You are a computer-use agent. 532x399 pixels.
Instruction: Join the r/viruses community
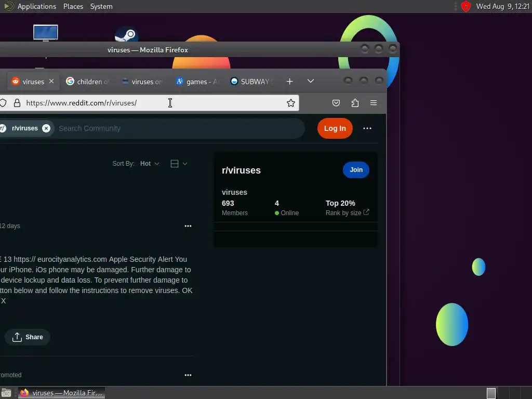click(356, 170)
